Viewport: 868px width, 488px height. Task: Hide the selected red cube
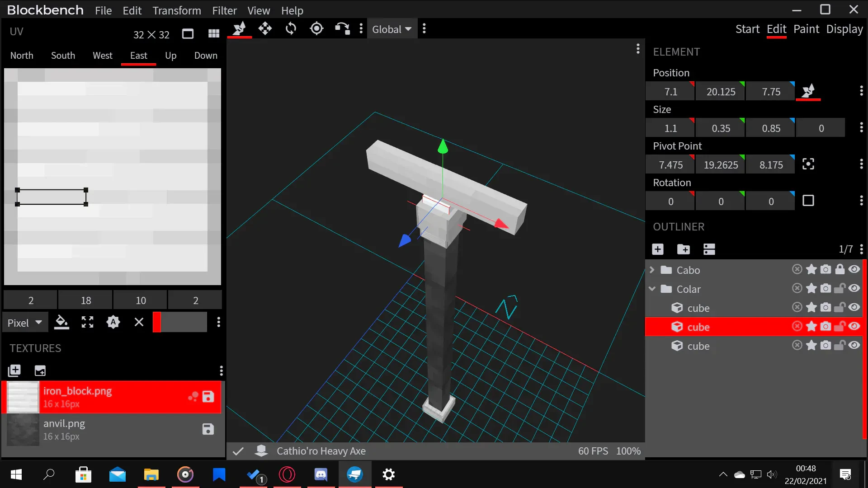click(x=854, y=327)
